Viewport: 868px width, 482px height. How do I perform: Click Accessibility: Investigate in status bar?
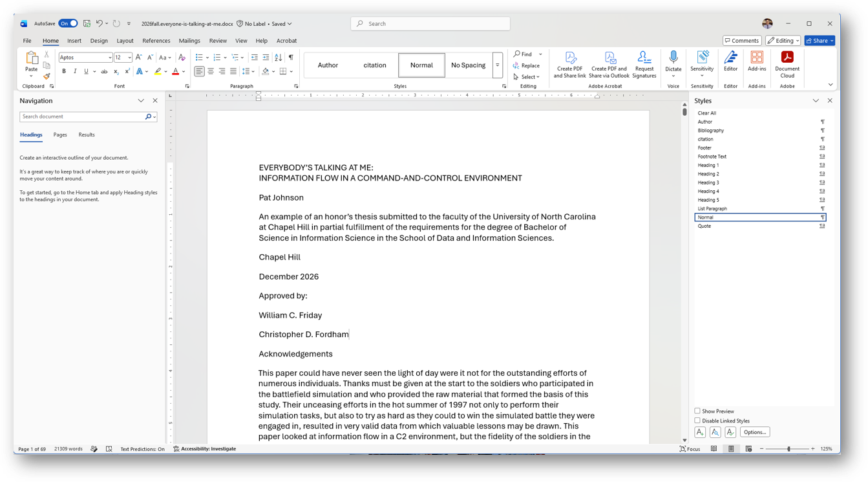(x=204, y=449)
